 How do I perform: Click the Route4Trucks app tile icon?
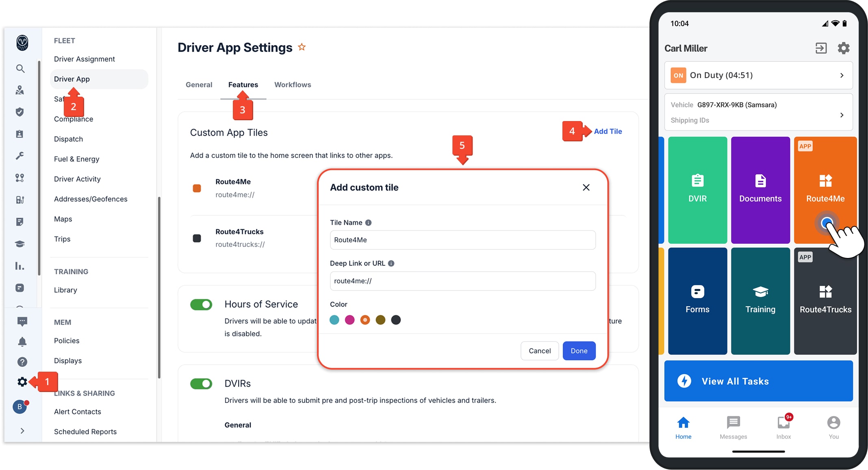[825, 292]
